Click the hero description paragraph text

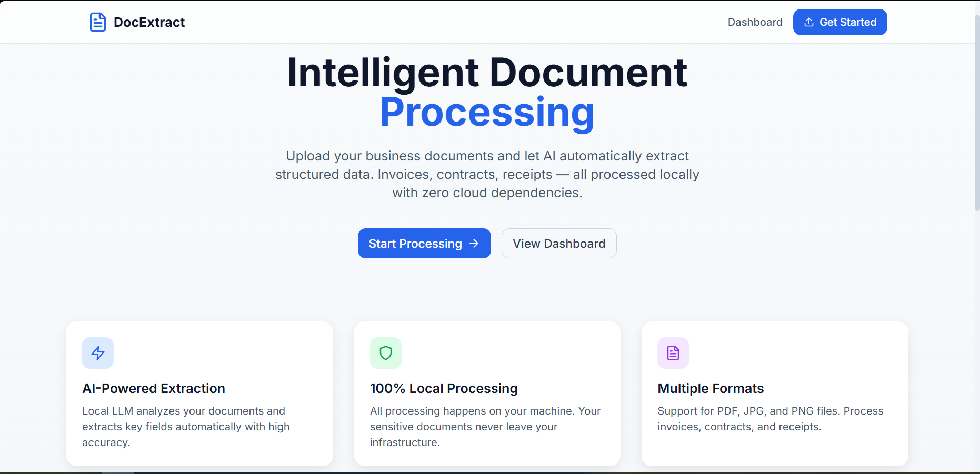point(487,174)
